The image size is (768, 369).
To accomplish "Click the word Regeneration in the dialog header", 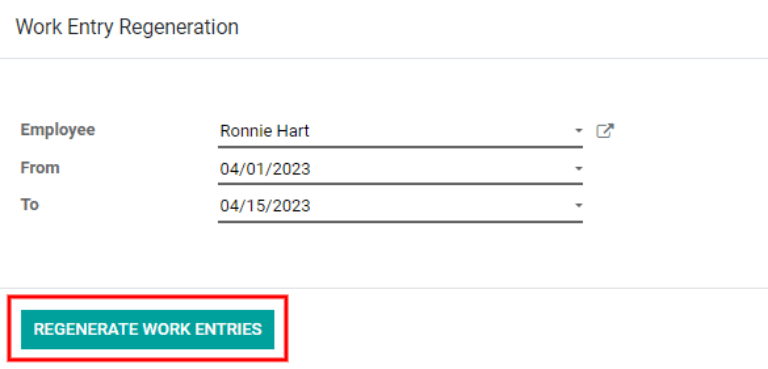I will pos(179,27).
